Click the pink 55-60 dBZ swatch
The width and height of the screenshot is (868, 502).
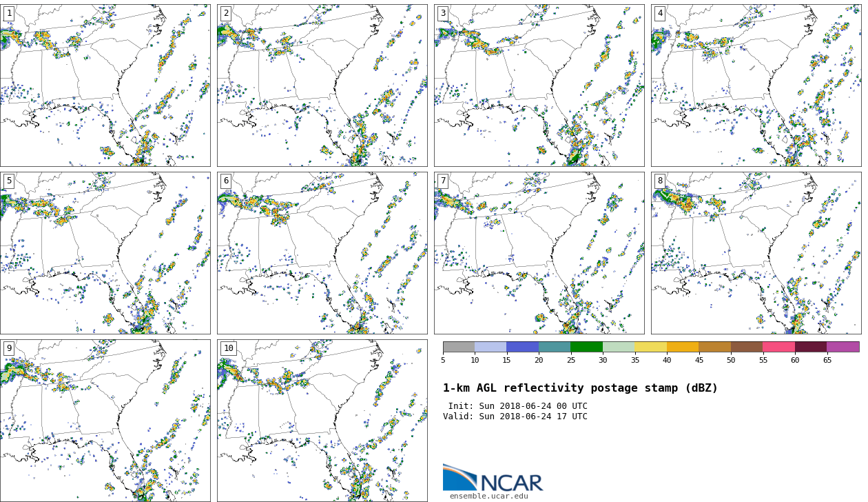778,347
